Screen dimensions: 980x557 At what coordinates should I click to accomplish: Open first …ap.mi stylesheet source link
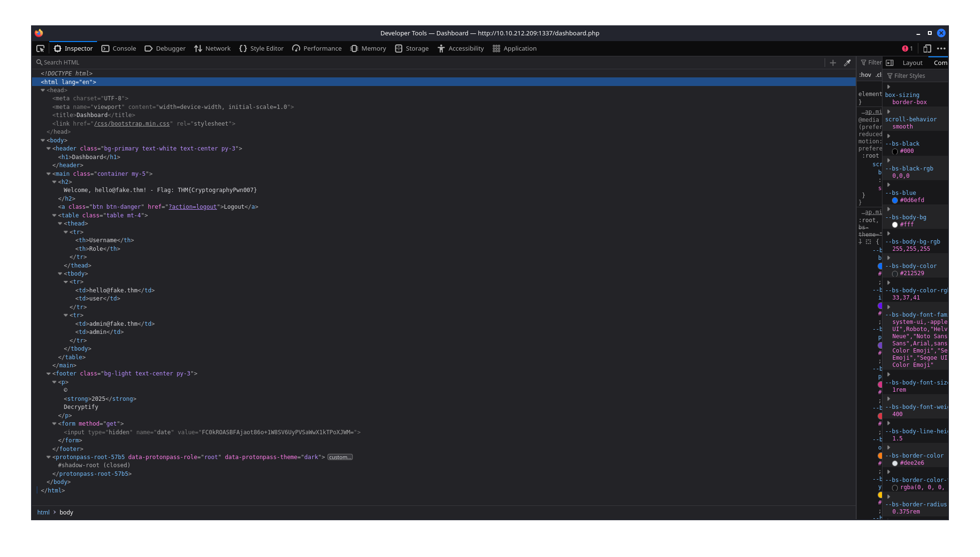click(871, 112)
